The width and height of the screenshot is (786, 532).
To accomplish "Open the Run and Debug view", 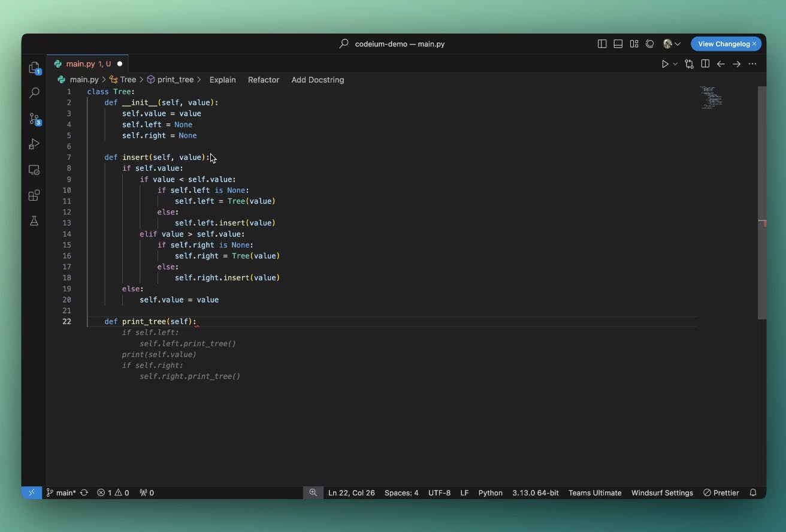I will pos(34,144).
